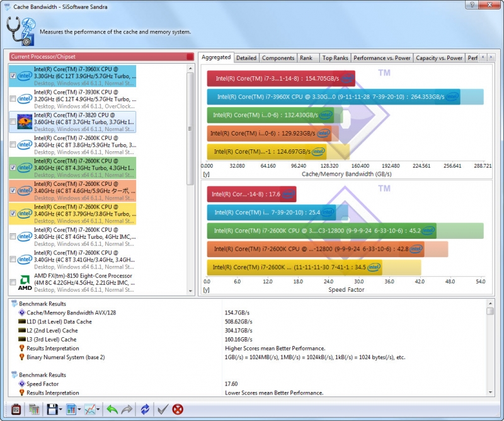The image size is (504, 421).
Task: Click the [y] label under Speed Factor chart
Action: tap(207, 290)
